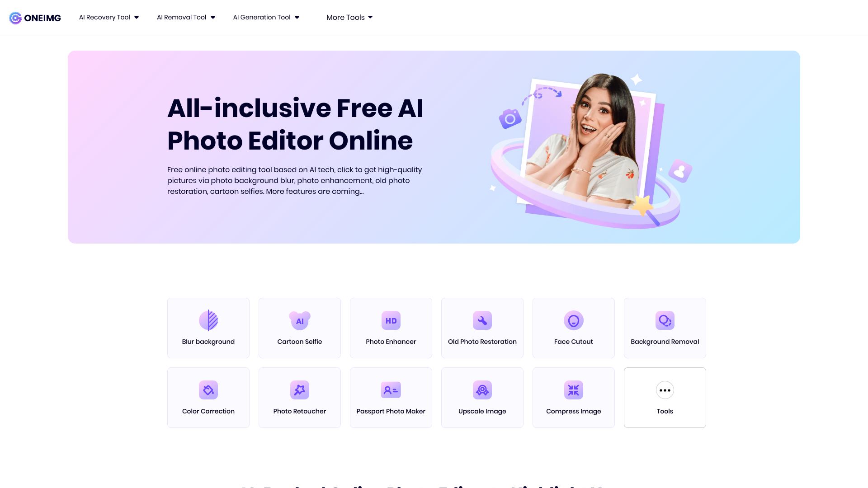Viewport: 868px width, 488px height.
Task: Open the More Tools menu
Action: [x=349, y=17]
